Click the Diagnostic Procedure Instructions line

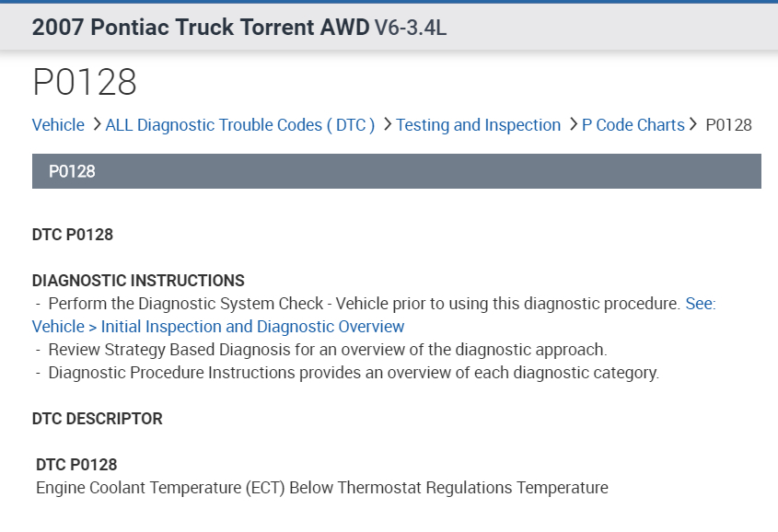coord(354,373)
